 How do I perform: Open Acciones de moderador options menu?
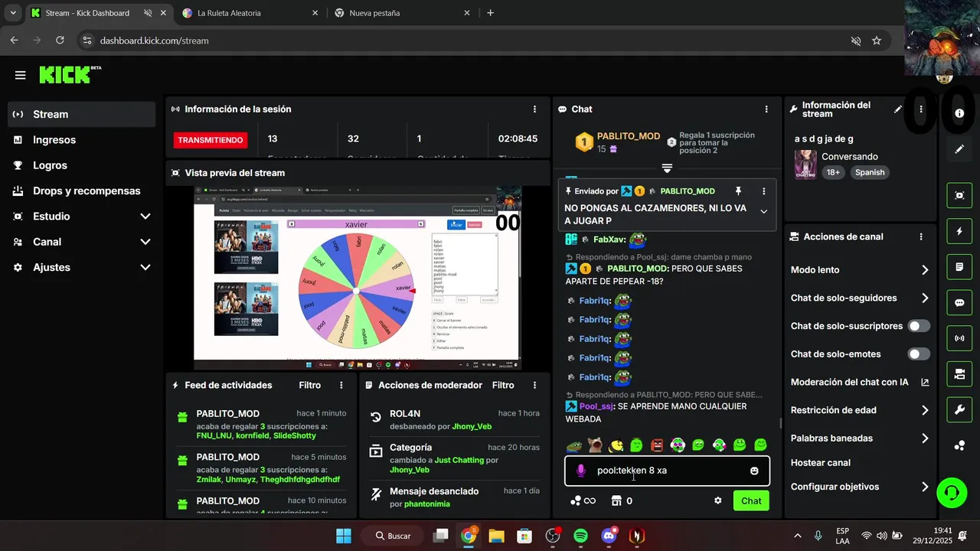[x=534, y=386]
